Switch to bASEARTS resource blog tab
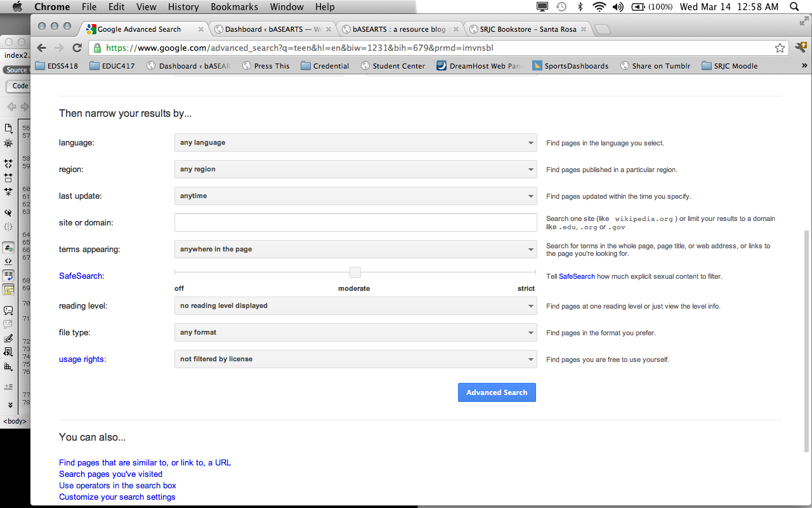The image size is (812, 508). [x=400, y=29]
